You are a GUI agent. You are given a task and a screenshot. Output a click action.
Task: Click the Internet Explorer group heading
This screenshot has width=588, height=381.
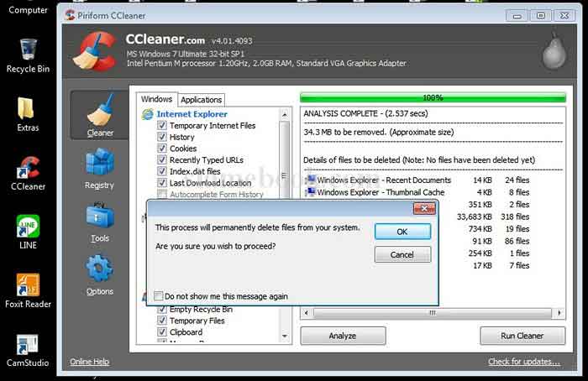(x=192, y=114)
